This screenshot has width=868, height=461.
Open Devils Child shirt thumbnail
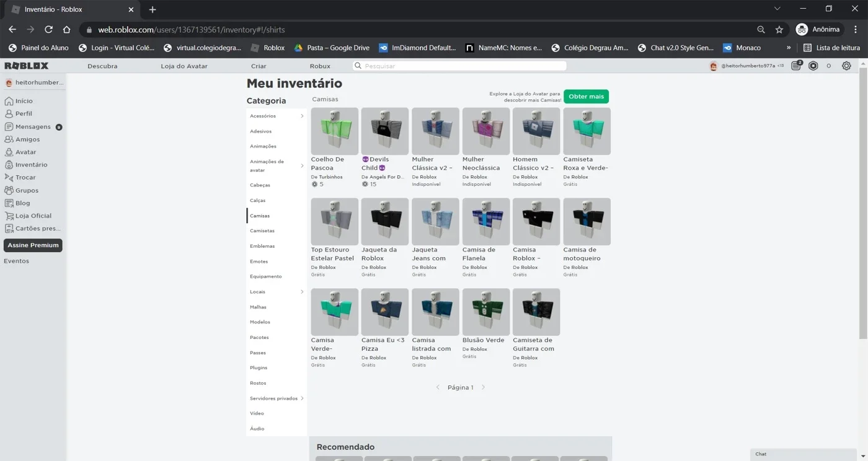coord(385,131)
